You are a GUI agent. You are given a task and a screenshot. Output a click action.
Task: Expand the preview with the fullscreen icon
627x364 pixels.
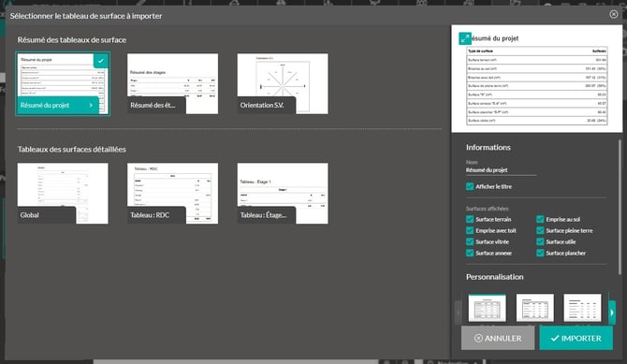click(465, 38)
